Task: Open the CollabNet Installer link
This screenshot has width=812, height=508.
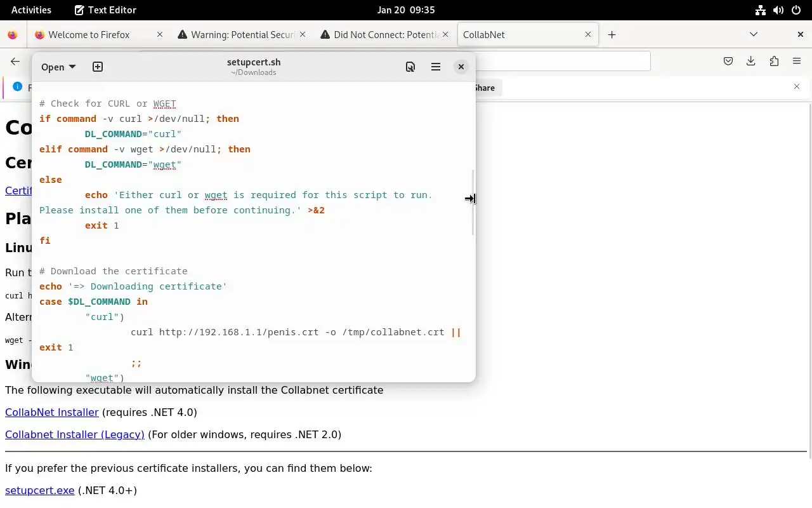Action: [52, 412]
